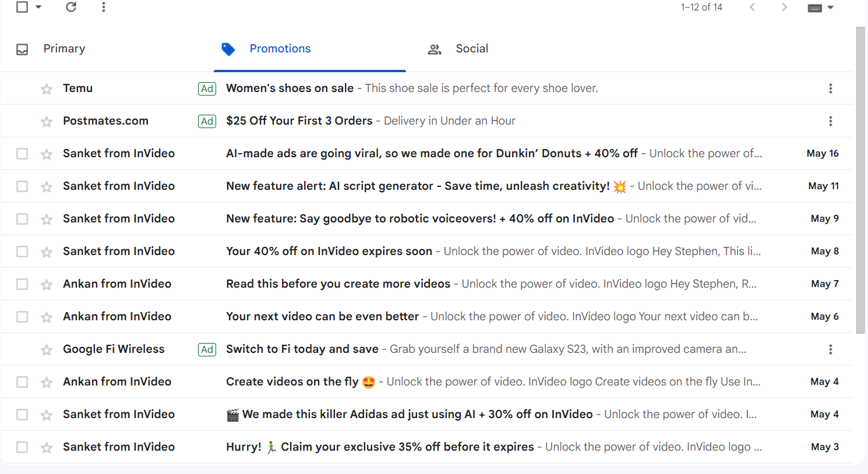The height and width of the screenshot is (474, 868).
Task: Click the May 8 date
Action: pos(825,251)
